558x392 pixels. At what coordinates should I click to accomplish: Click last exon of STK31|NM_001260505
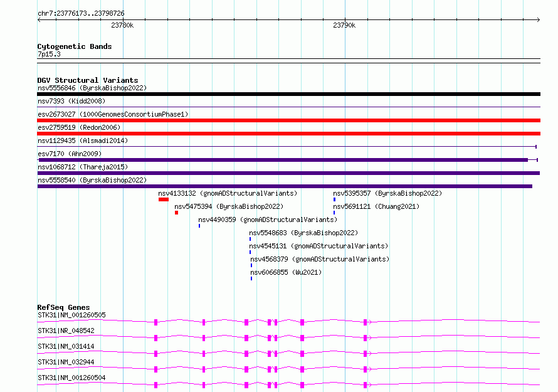point(365,322)
